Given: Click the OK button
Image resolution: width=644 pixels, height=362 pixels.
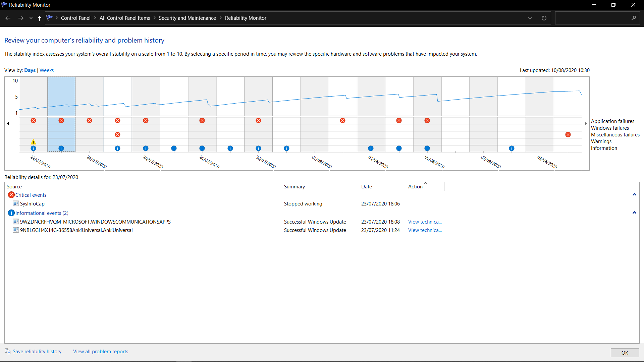Looking at the screenshot, I should 625,353.
